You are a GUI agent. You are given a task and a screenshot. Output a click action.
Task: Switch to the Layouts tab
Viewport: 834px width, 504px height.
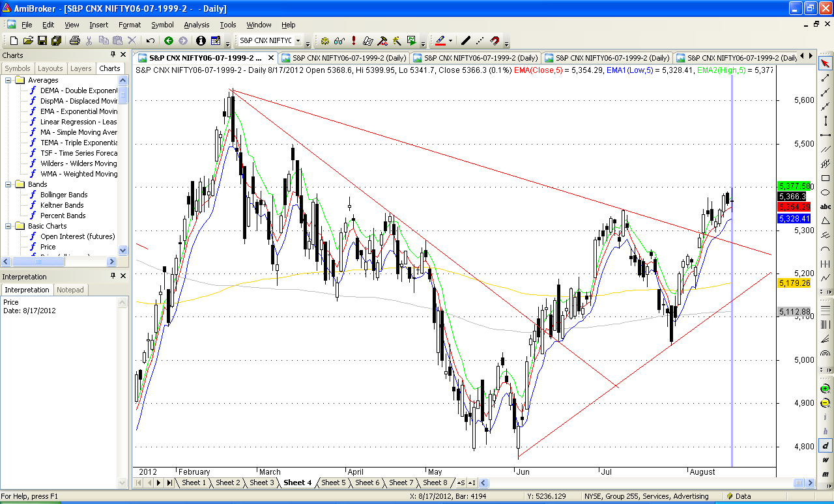(50, 68)
